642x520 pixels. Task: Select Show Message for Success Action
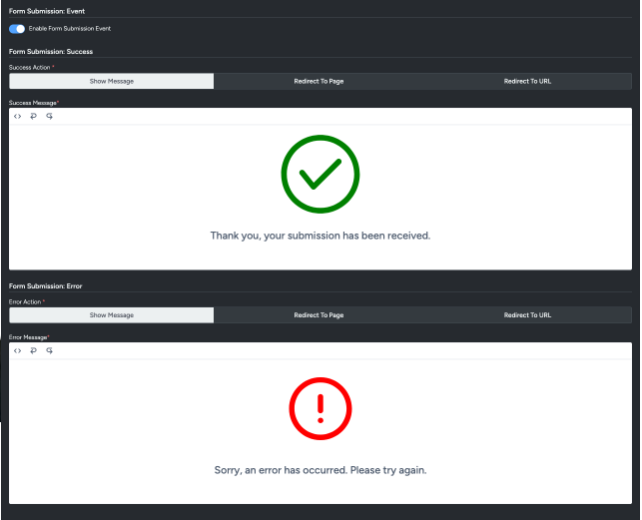tap(111, 81)
